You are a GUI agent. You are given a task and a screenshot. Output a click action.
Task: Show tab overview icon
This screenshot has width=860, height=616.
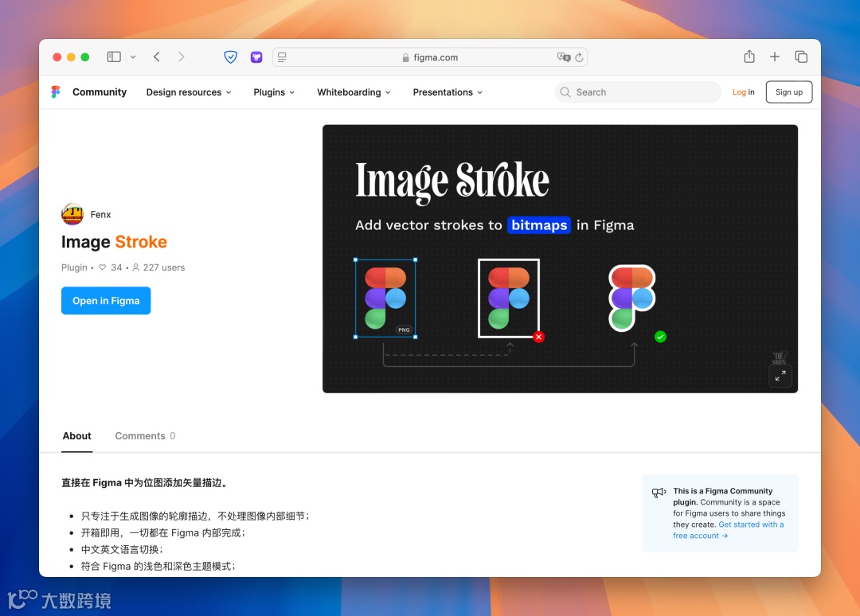(x=801, y=57)
